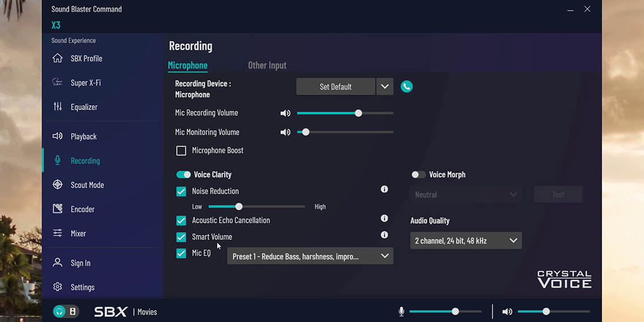Viewport: 644px width, 322px height.
Task: Click the Recording microphone icon in sidebar
Action: click(57, 160)
